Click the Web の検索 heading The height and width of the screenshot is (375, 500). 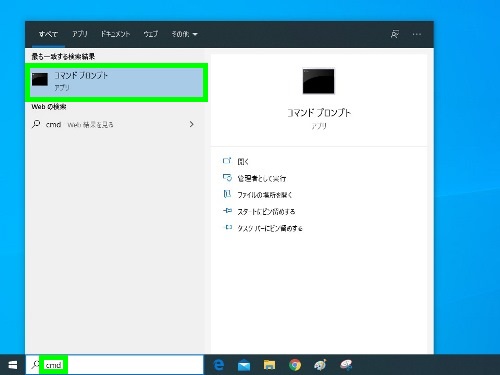(49, 107)
